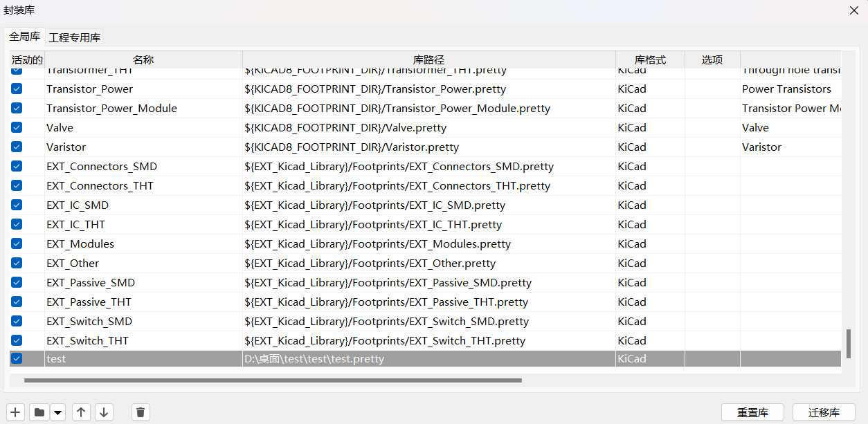Move selected library up with arrow icon
This screenshot has width=868, height=424.
tap(81, 412)
